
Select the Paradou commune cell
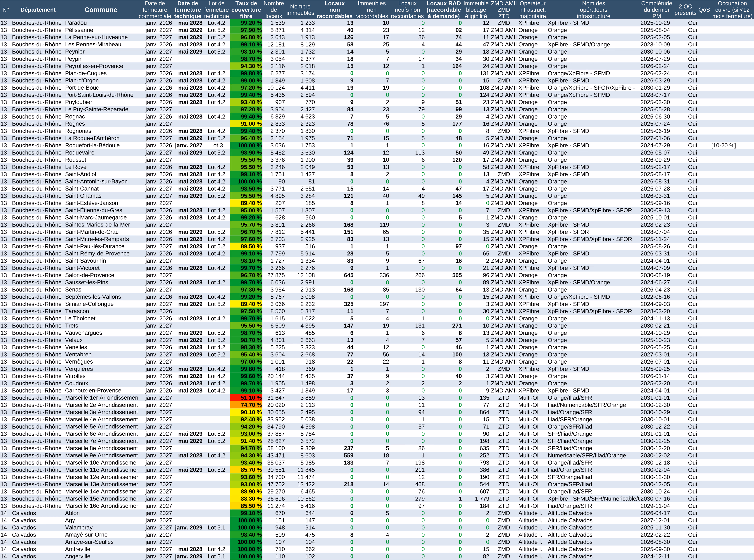[x=76, y=23]
